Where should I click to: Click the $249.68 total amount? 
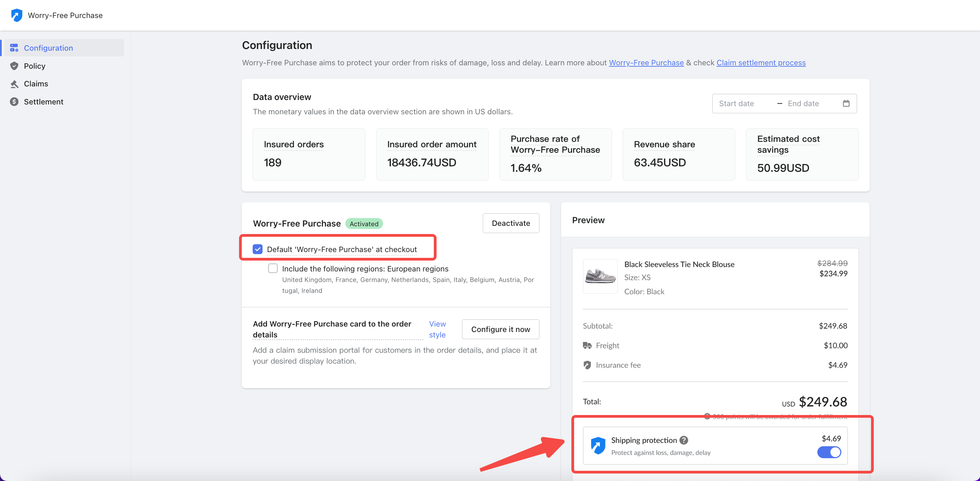(823, 402)
